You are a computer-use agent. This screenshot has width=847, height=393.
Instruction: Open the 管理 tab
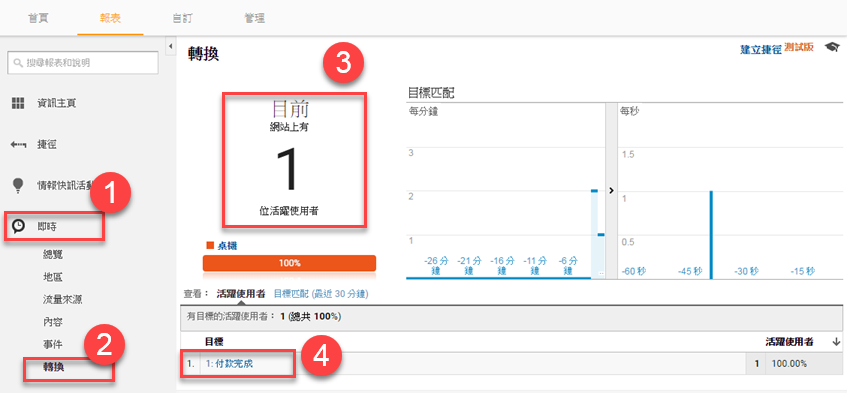(254, 18)
